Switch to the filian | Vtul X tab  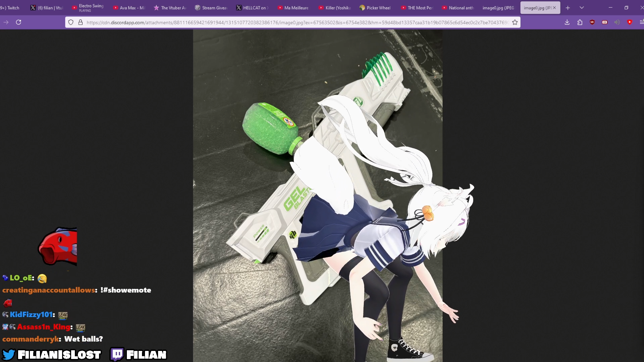(47, 8)
